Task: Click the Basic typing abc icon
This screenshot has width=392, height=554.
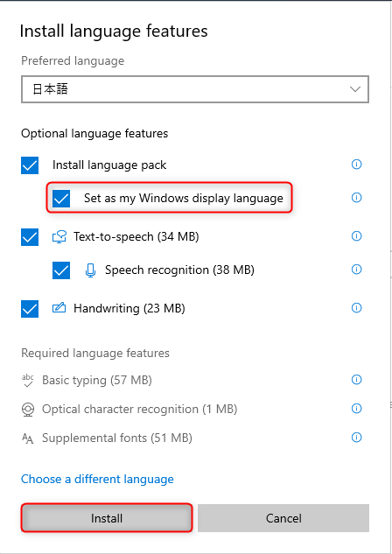Action: (27, 380)
